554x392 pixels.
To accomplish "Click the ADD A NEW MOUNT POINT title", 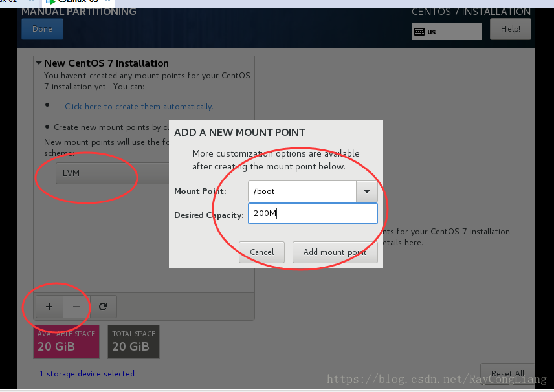I will 239,133.
